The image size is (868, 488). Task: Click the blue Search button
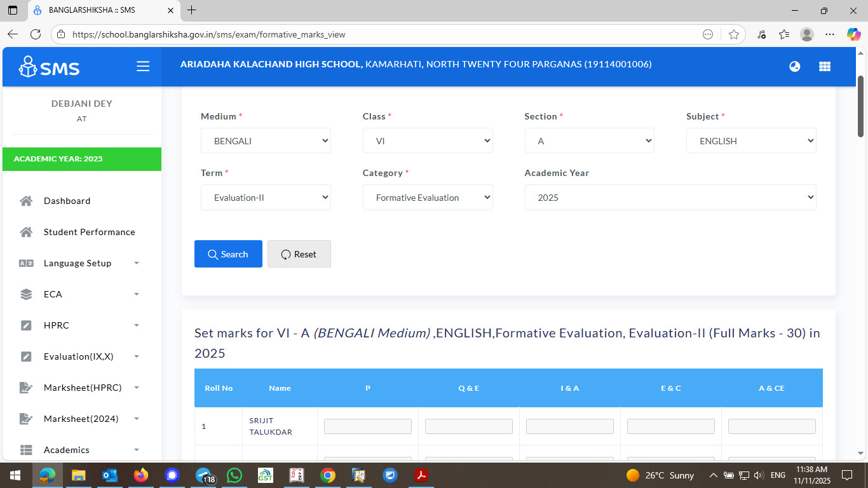(x=228, y=254)
